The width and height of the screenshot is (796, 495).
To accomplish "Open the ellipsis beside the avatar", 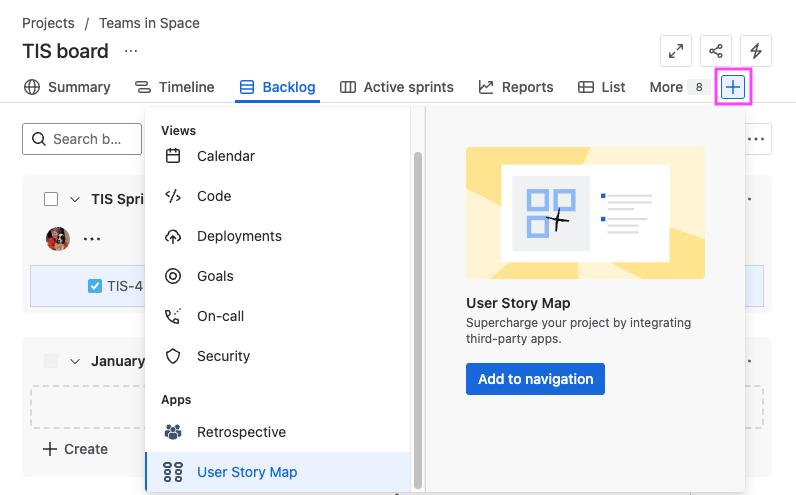I will [x=92, y=239].
